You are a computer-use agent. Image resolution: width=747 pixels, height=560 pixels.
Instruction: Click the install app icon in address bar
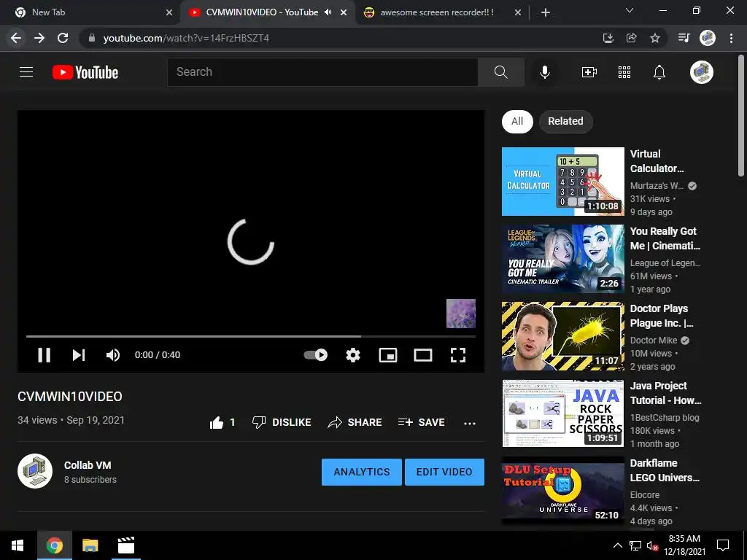tap(608, 38)
